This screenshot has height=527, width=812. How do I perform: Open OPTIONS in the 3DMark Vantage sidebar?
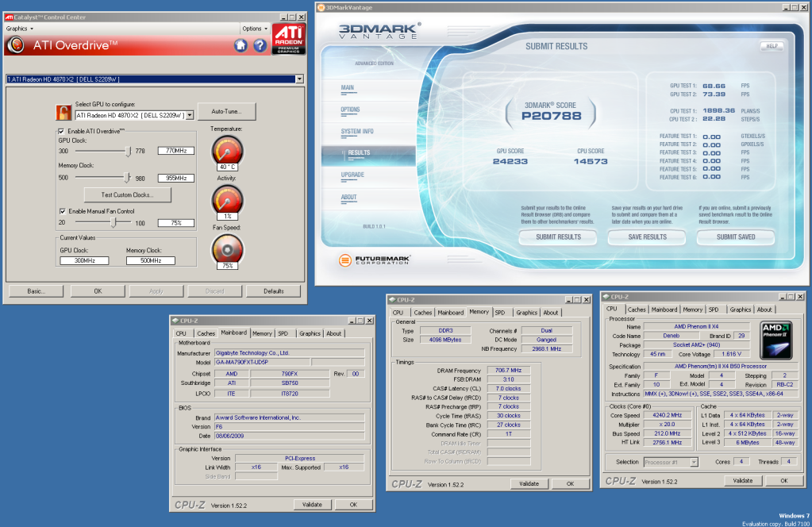350,110
